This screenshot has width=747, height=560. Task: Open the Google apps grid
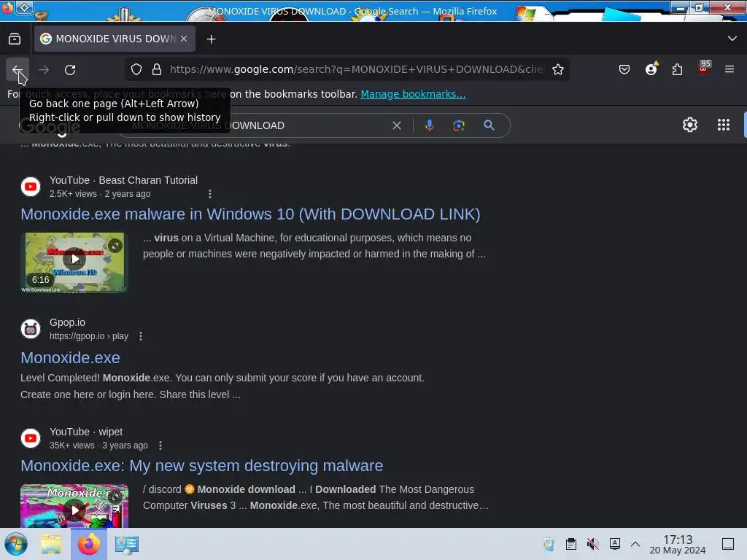tap(723, 125)
